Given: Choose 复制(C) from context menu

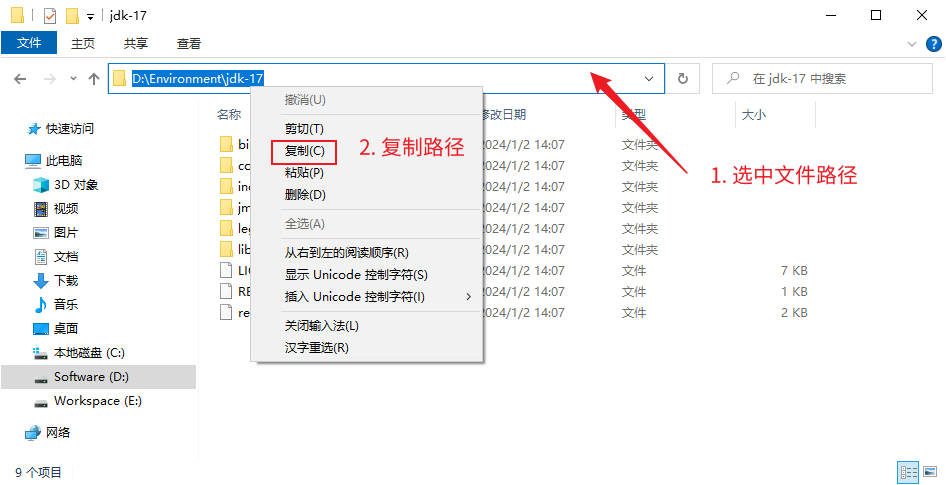Looking at the screenshot, I should point(305,151).
